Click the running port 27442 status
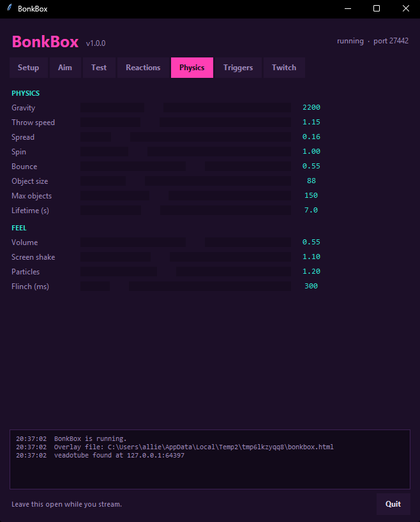 pos(373,41)
